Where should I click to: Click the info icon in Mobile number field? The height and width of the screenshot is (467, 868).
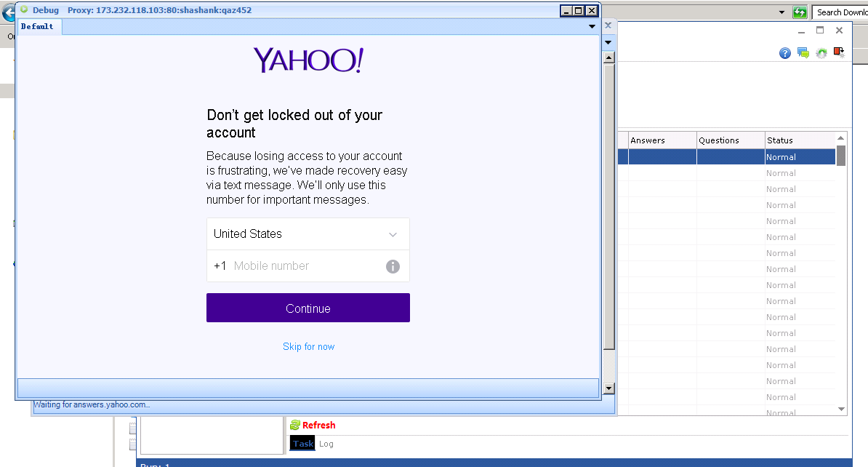coord(393,266)
